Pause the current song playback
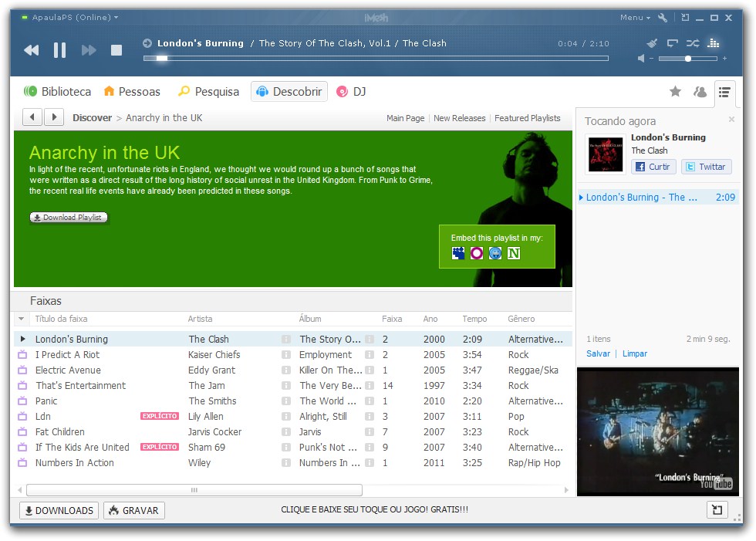The image size is (756, 541). [59, 50]
